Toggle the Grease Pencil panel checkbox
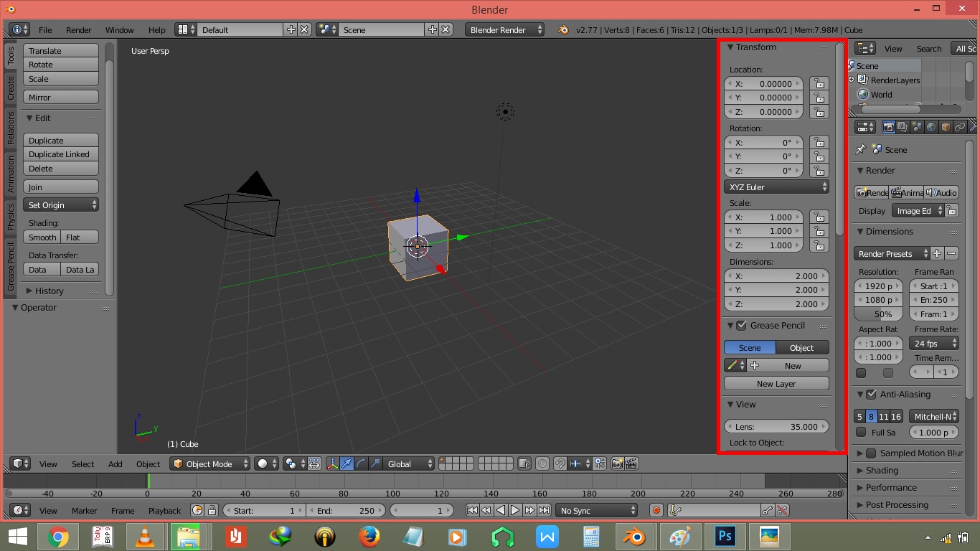 point(742,325)
